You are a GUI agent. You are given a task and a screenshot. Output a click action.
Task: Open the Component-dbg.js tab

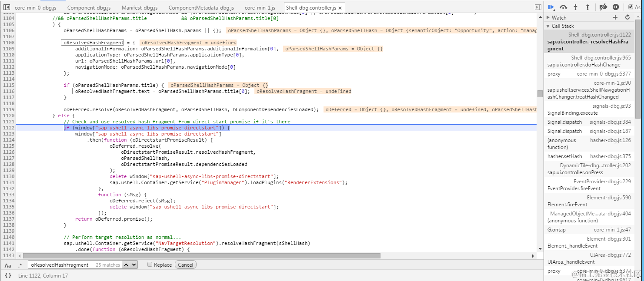pyautogui.click(x=89, y=8)
